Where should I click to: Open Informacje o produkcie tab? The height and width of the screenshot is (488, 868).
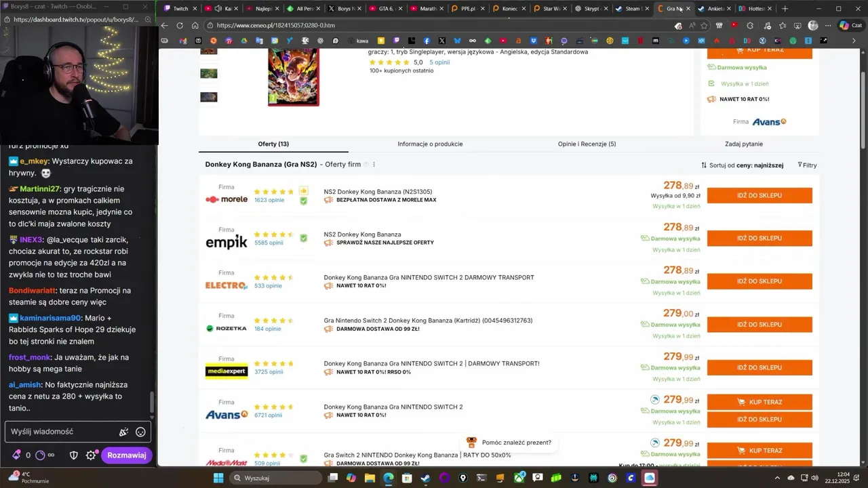[x=430, y=144]
